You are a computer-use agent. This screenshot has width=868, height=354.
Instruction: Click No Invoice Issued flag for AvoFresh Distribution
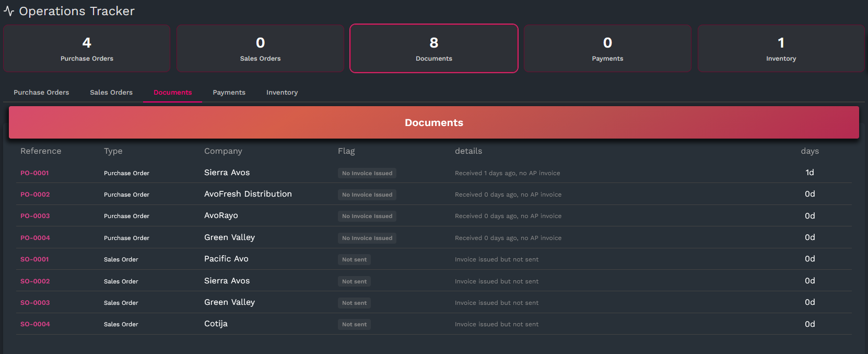(x=367, y=195)
